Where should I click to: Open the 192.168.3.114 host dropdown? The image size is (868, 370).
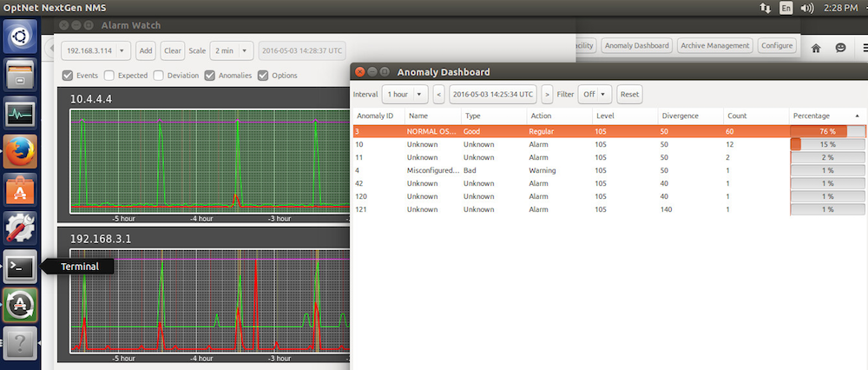click(96, 50)
